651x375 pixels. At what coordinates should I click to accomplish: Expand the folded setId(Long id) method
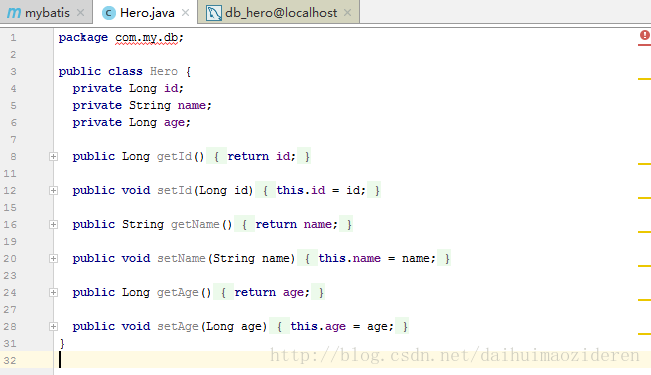pyautogui.click(x=54, y=191)
